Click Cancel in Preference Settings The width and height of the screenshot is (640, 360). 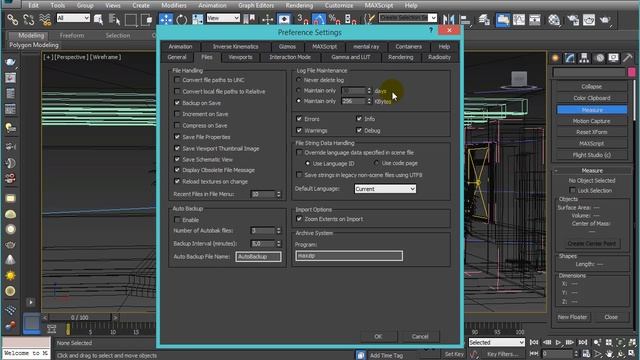(420, 336)
